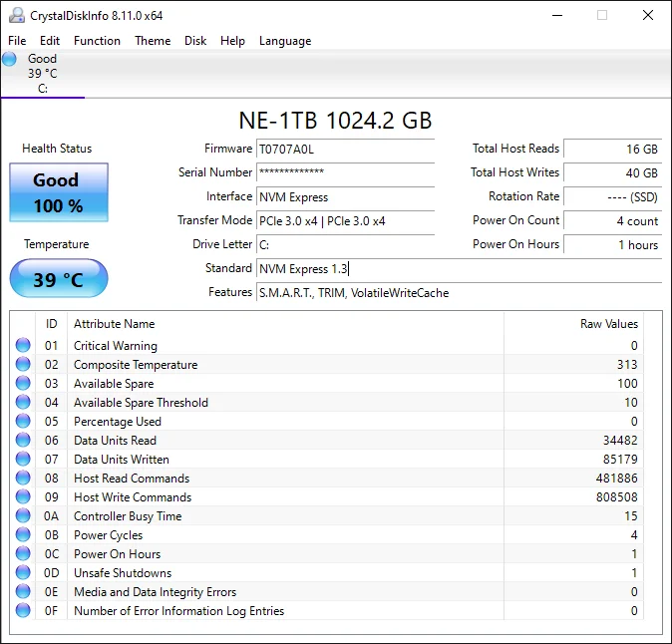Click status orb for Percentage Used row
Screen dimensions: 672x644
pos(23,421)
